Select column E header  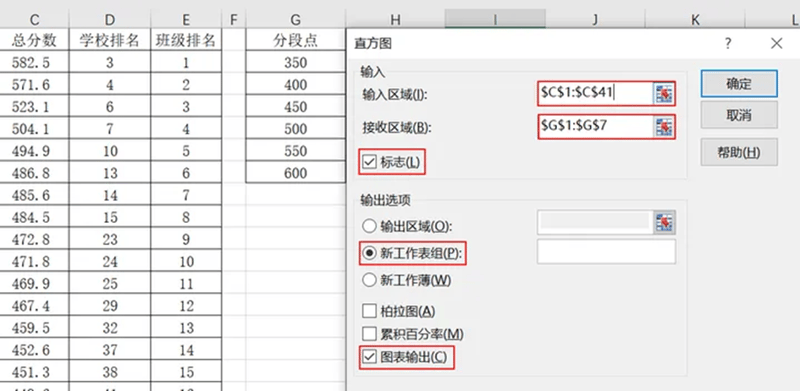click(x=186, y=20)
